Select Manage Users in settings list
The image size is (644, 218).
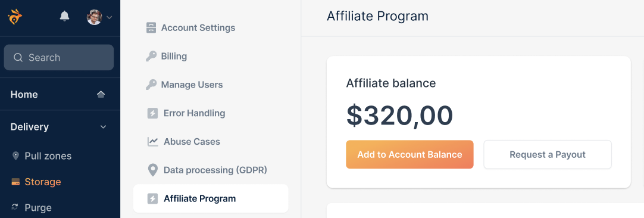pyautogui.click(x=185, y=85)
